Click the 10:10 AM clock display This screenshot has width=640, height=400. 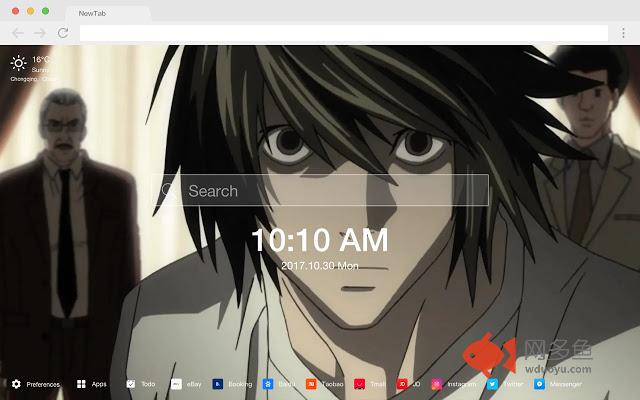pyautogui.click(x=320, y=240)
